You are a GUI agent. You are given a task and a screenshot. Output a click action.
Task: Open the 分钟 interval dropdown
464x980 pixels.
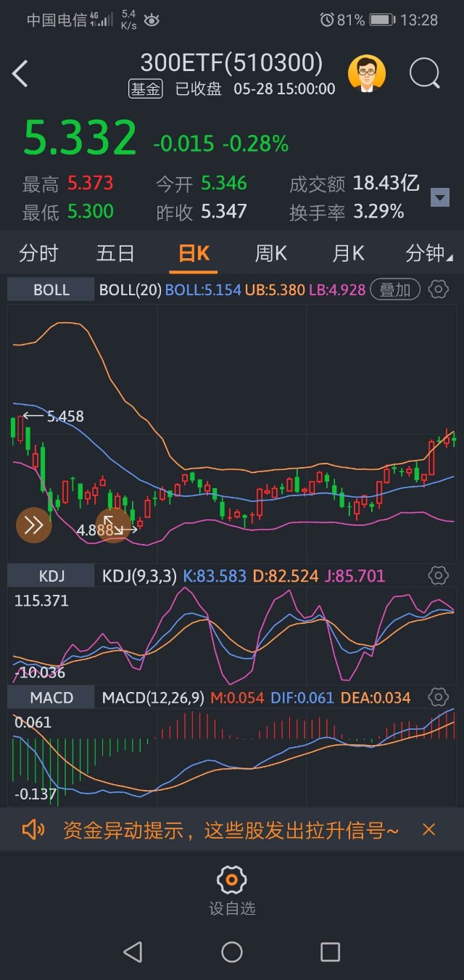coord(428,253)
